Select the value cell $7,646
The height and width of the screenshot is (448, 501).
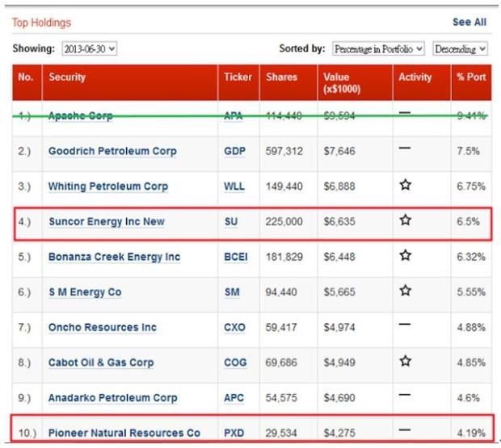click(339, 151)
